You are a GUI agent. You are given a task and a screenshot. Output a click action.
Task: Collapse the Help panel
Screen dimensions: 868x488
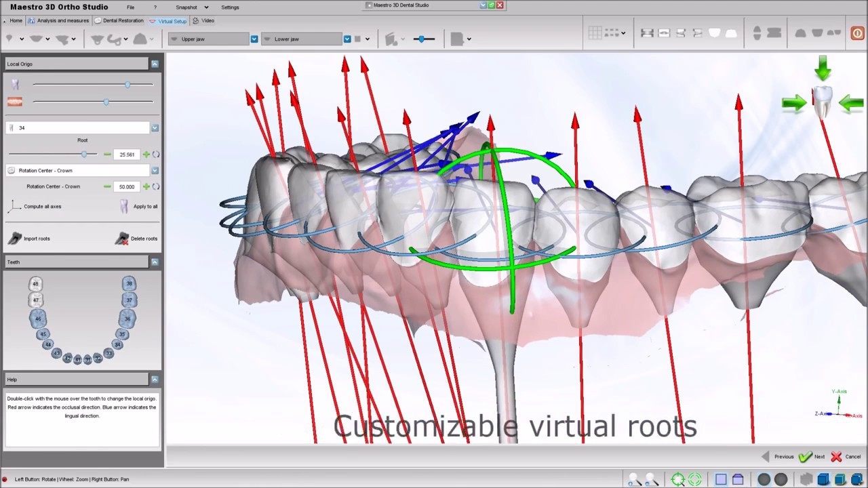point(155,380)
